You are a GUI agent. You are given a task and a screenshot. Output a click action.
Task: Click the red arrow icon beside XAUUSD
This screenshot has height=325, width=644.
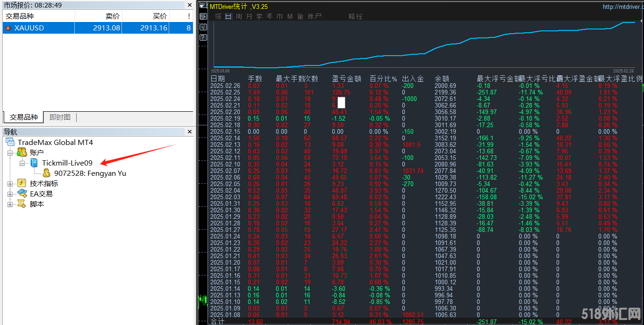(8, 28)
